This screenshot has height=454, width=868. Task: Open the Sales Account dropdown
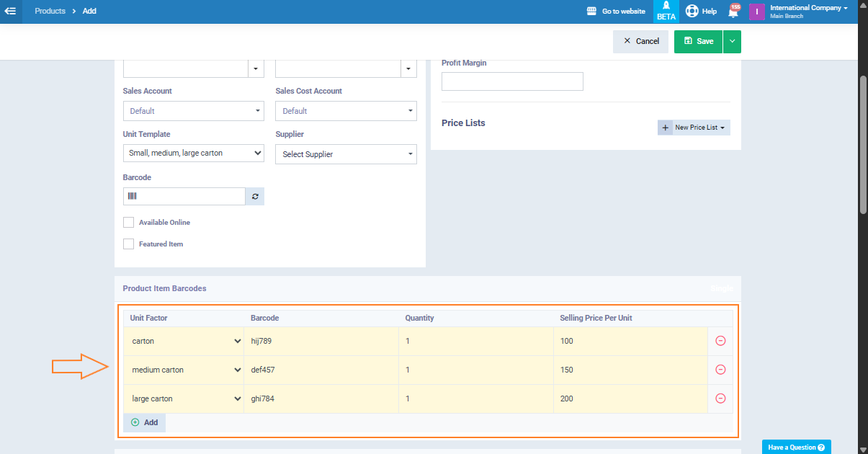click(194, 111)
